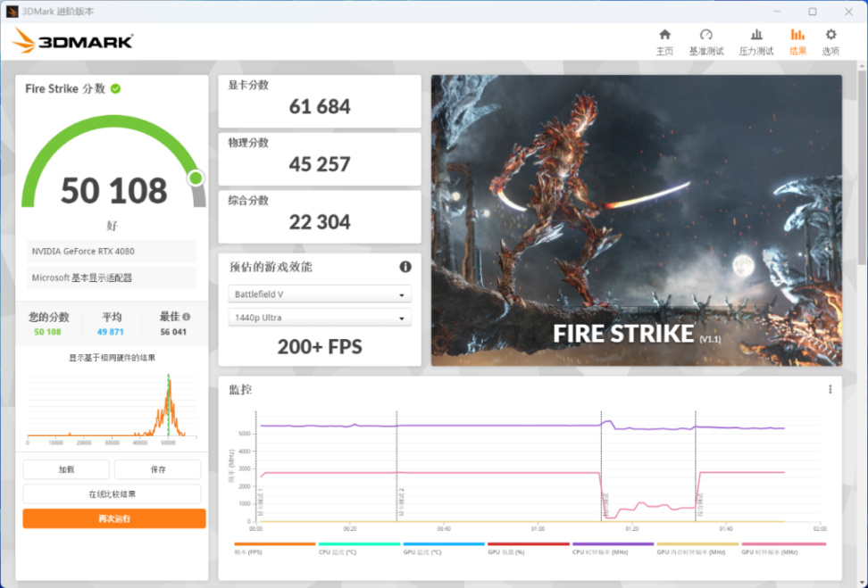The width and height of the screenshot is (868, 588).
Task: Click your score value 50 108 in green
Action: tap(47, 332)
